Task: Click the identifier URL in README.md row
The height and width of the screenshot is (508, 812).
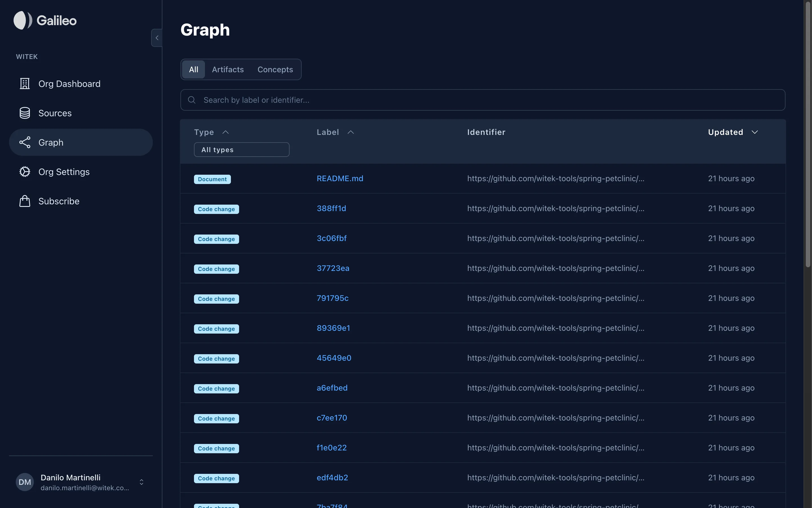Action: (556, 178)
